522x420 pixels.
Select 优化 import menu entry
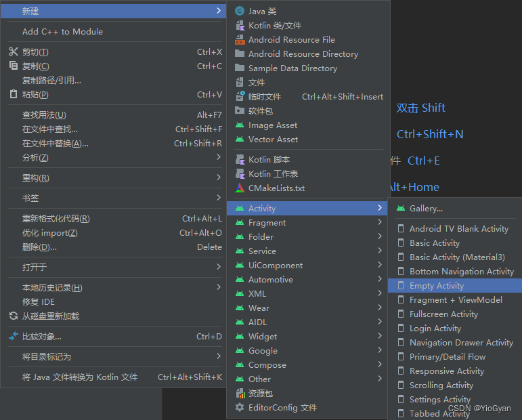114,233
